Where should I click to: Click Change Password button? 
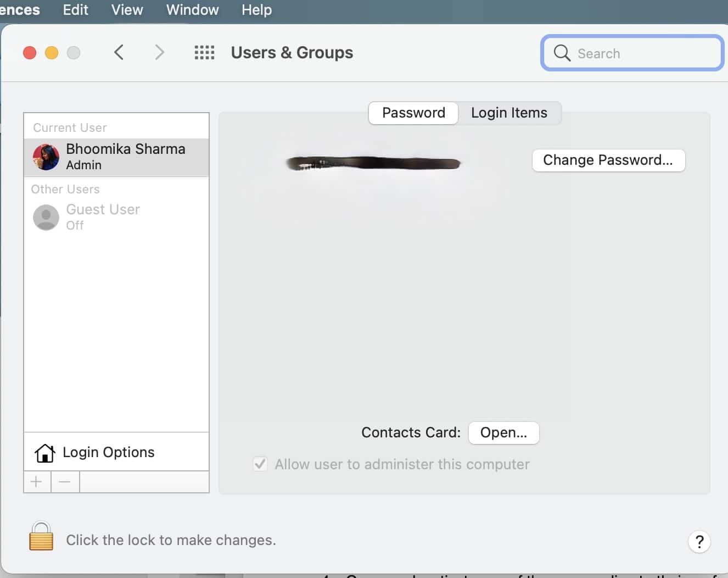click(x=608, y=160)
